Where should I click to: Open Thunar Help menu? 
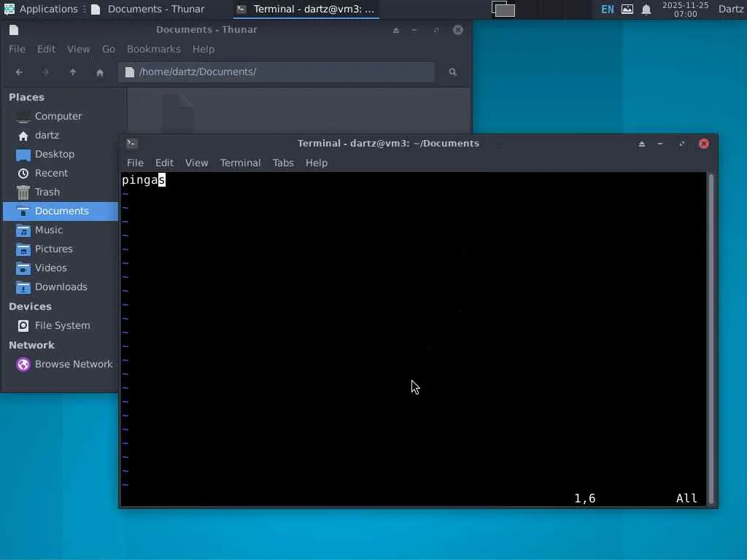click(204, 49)
